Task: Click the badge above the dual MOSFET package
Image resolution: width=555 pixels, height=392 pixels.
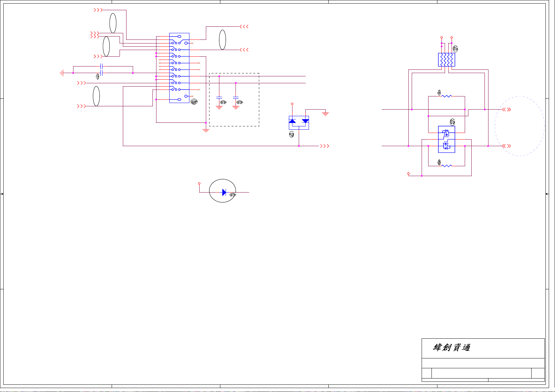Action: point(453,122)
